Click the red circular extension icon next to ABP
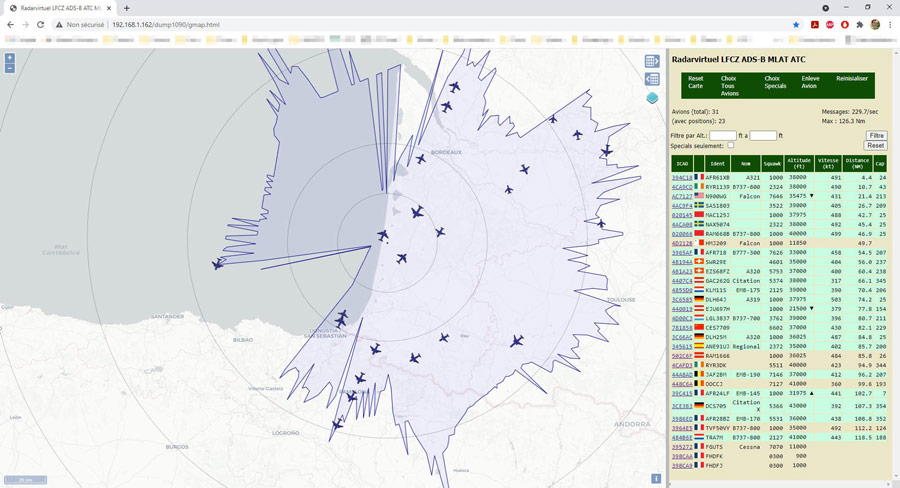This screenshot has width=900, height=488. point(845,25)
